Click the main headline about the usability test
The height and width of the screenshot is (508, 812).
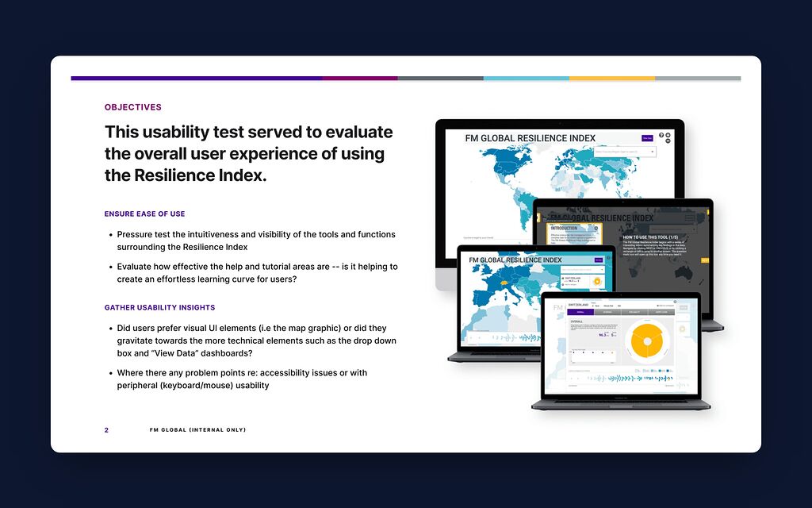pyautogui.click(x=248, y=153)
